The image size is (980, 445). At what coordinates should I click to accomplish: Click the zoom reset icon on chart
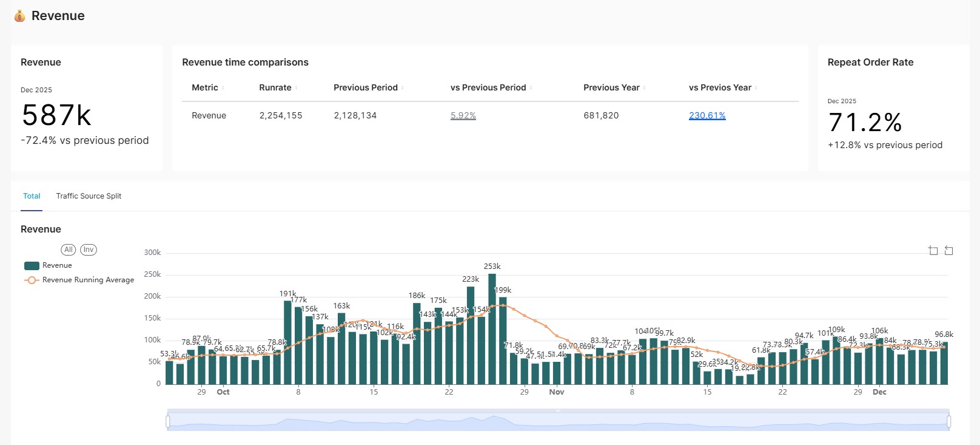coord(948,251)
